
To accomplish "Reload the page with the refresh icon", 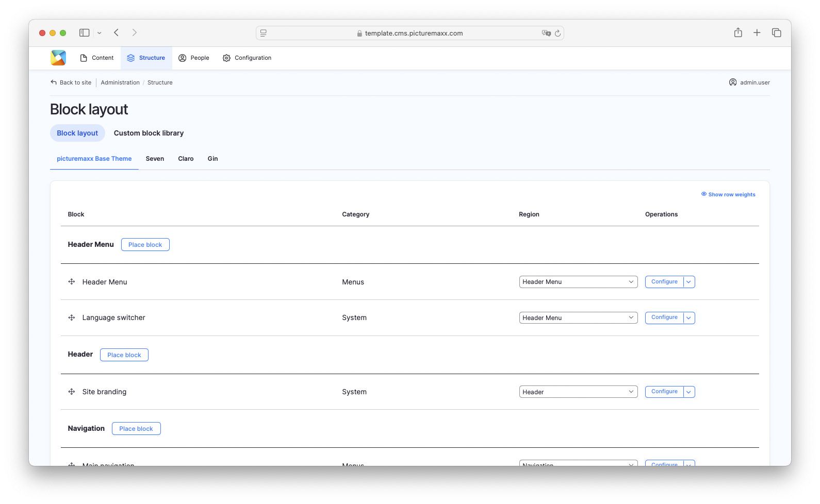I will [557, 33].
